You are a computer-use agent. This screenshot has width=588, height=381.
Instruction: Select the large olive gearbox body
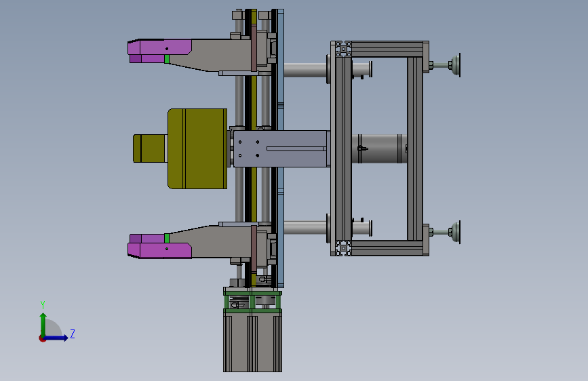(197, 148)
